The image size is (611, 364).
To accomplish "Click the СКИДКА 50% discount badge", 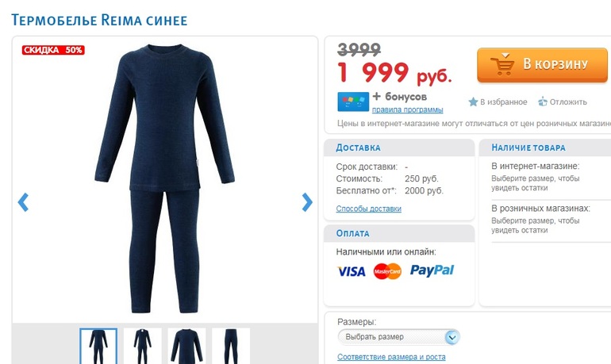I will click(x=53, y=50).
